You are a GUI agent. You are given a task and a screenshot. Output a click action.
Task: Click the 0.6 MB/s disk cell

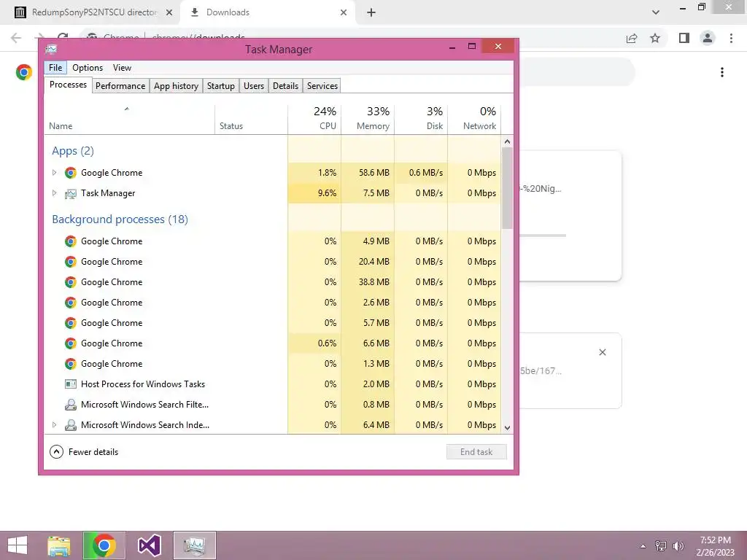click(421, 172)
